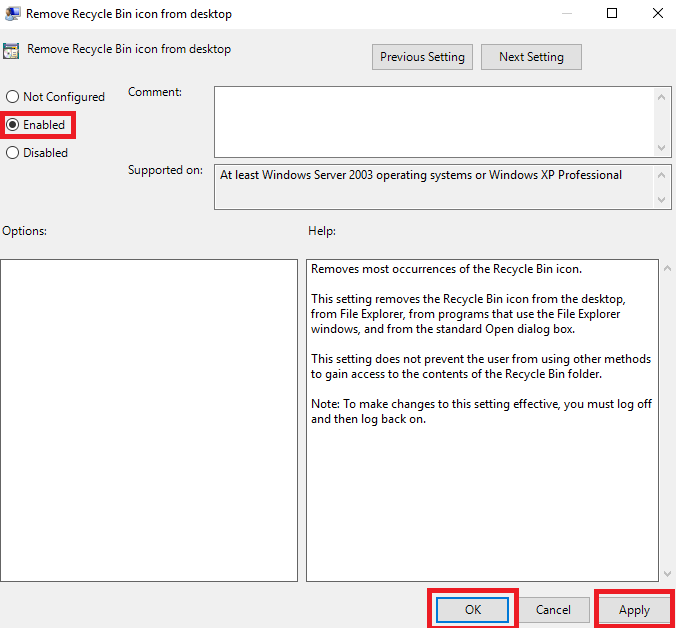Screen dimensions: 676x628
Task: Go to Previous Setting
Action: 422,57
